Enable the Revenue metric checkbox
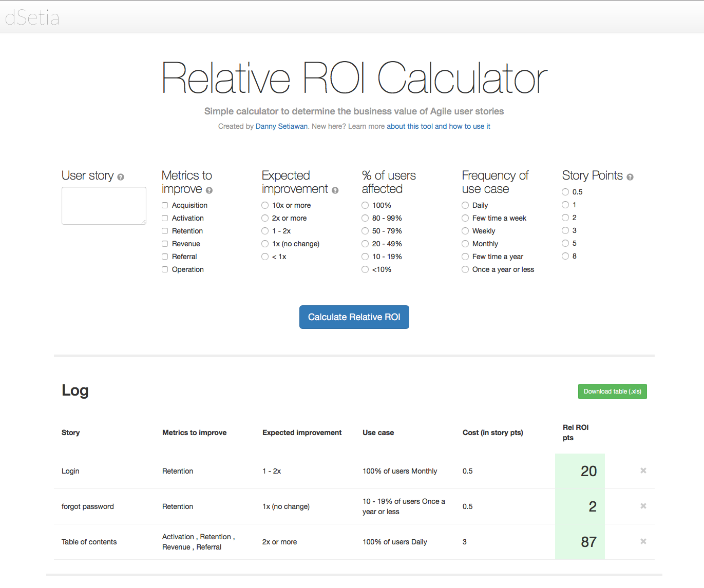 coord(165,244)
